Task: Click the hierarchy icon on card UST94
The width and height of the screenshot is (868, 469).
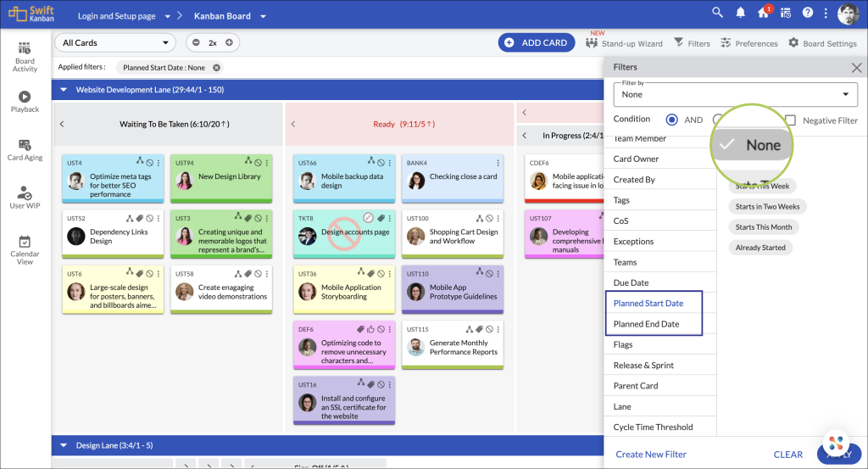Action: click(248, 161)
